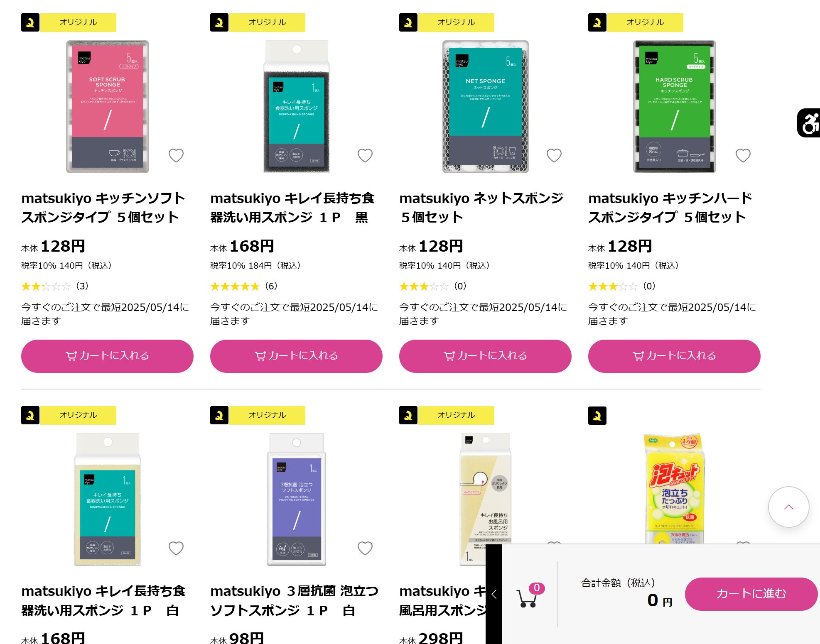Image resolution: width=820 pixels, height=644 pixels.
Task: Click heart icon on Hard Scrub Sponge
Action: click(x=743, y=155)
